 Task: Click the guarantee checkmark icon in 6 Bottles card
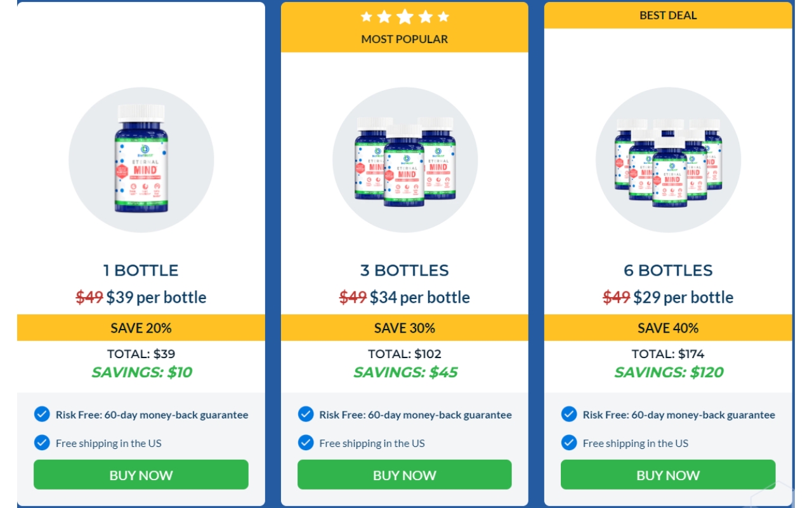pyautogui.click(x=569, y=415)
